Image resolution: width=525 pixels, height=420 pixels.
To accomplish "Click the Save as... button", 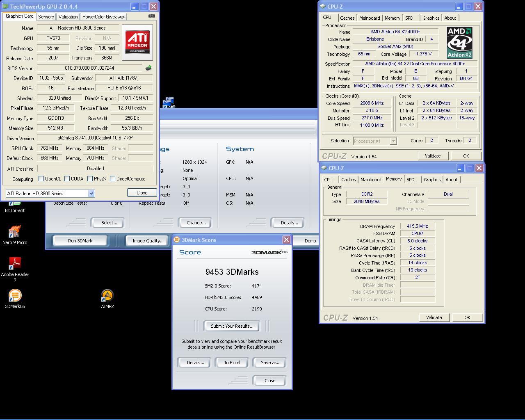I will [x=270, y=362].
